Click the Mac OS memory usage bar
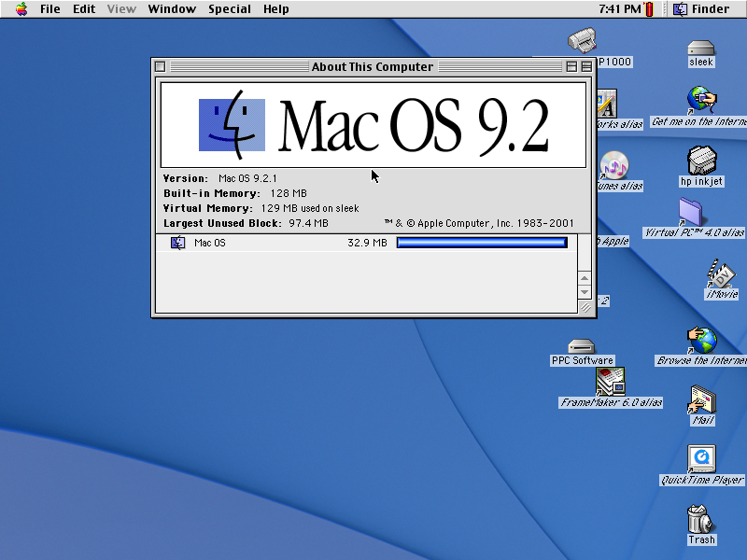 click(482, 243)
